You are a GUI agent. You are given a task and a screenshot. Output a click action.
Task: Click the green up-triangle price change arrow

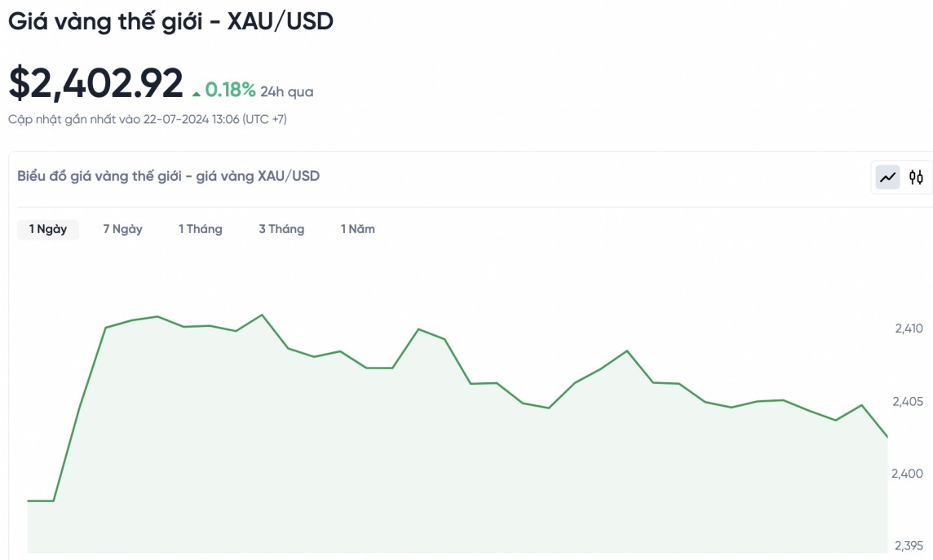point(197,93)
